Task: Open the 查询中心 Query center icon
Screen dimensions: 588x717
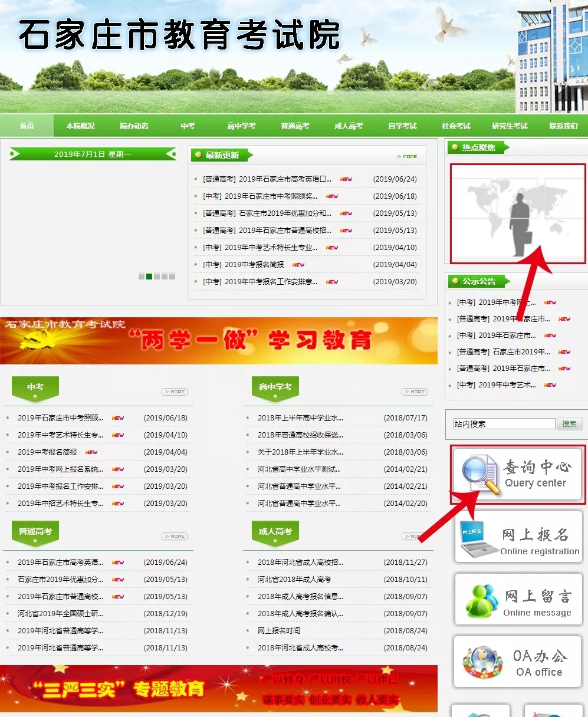Action: click(x=518, y=475)
